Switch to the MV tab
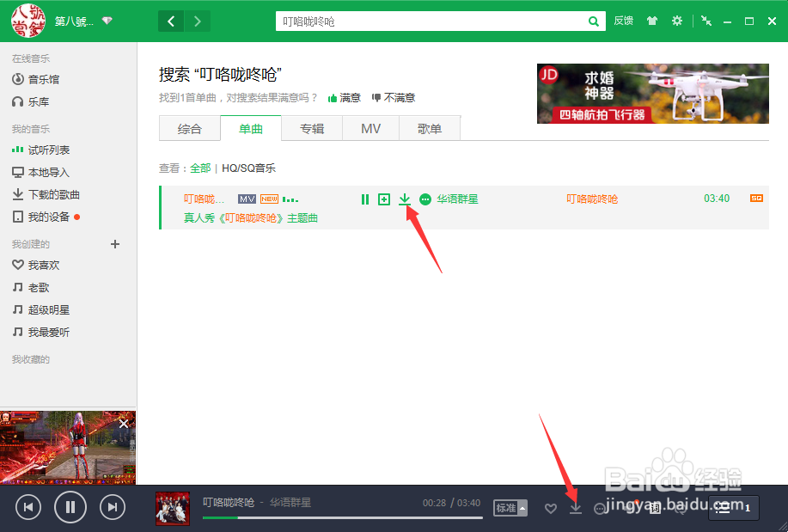Viewport: 788px width, 532px height. click(x=371, y=129)
